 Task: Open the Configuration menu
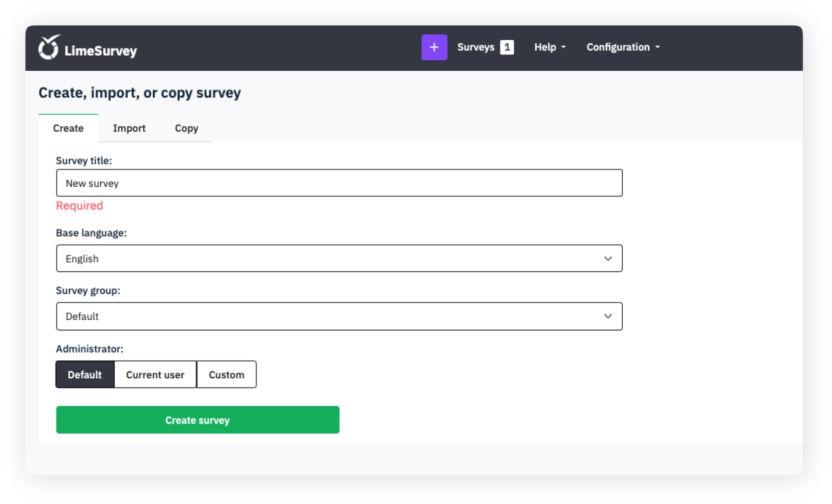coord(618,47)
